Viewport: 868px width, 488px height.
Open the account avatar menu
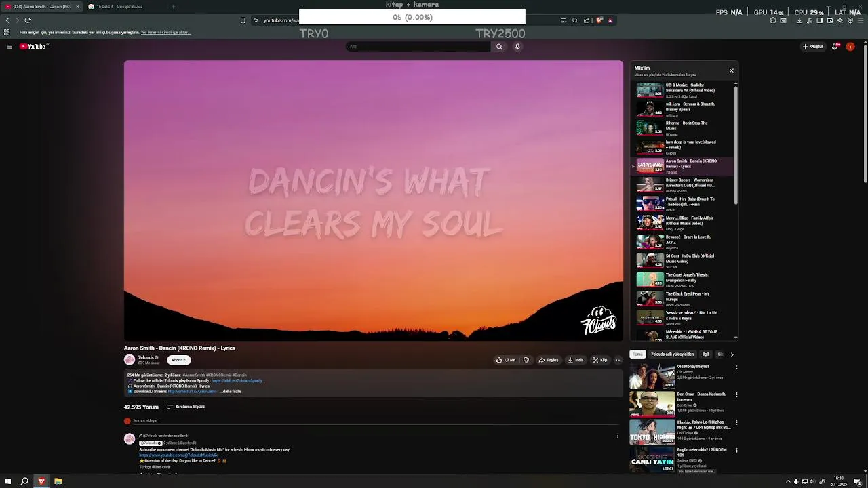[x=850, y=47]
